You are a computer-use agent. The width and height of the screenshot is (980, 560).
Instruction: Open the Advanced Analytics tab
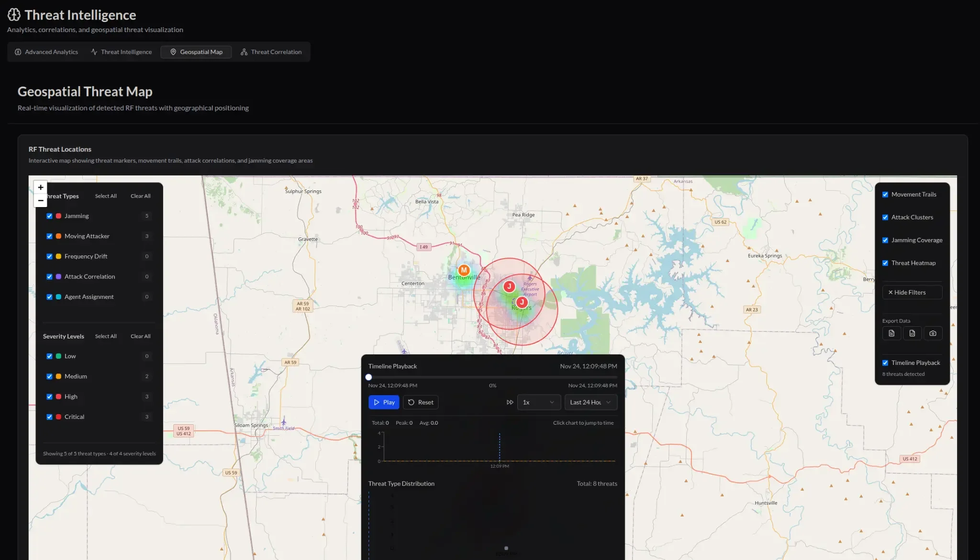(46, 52)
